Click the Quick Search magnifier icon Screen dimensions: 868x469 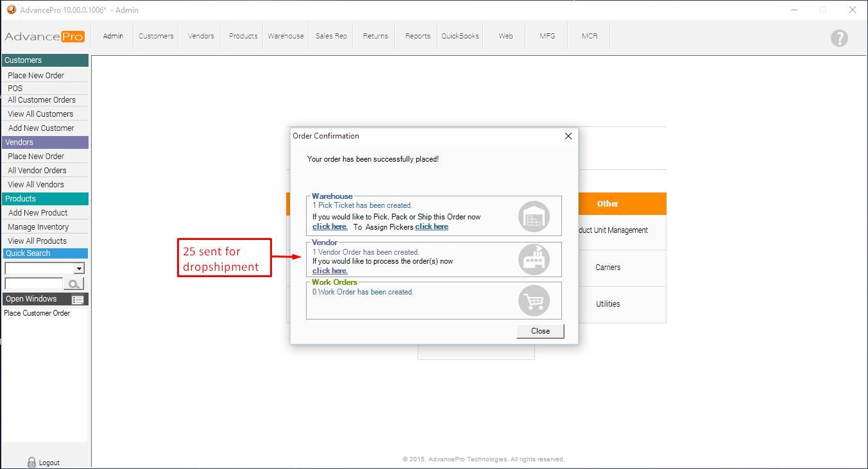[x=74, y=284]
